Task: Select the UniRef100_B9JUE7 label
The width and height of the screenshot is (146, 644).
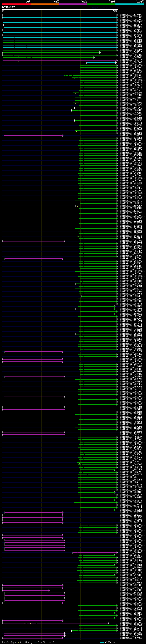Action: pyautogui.click(x=131, y=206)
